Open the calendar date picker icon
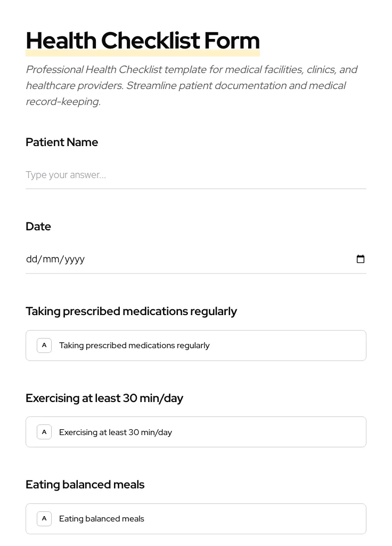Image resolution: width=392 pixels, height=546 pixels. (361, 259)
